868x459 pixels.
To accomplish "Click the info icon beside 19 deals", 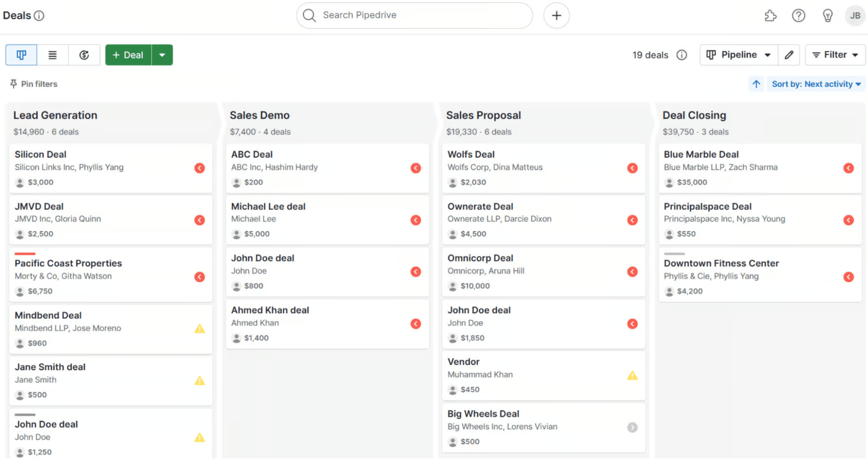I will point(682,55).
